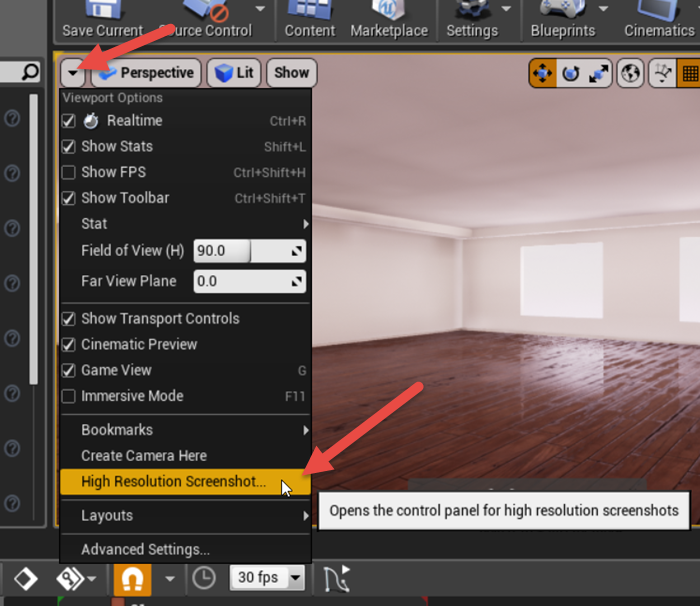Screen dimensions: 700x606
Task: Uncheck the Show Toolbar checkbox
Action: [x=68, y=198]
